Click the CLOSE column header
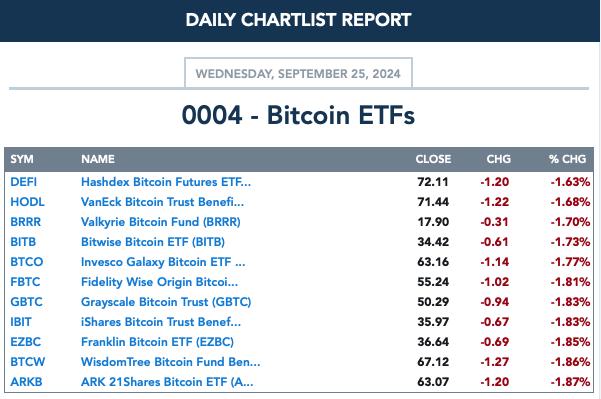This screenshot has height=399, width=601. pos(433,159)
